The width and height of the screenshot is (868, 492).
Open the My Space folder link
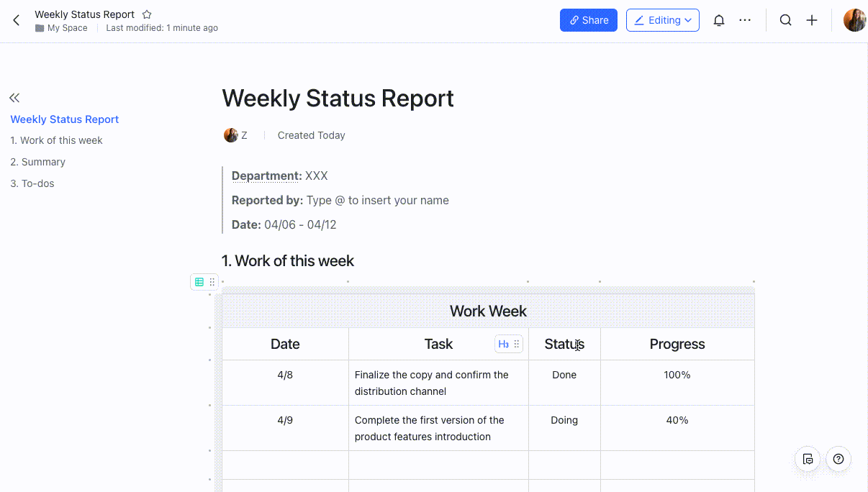pyautogui.click(x=67, y=28)
